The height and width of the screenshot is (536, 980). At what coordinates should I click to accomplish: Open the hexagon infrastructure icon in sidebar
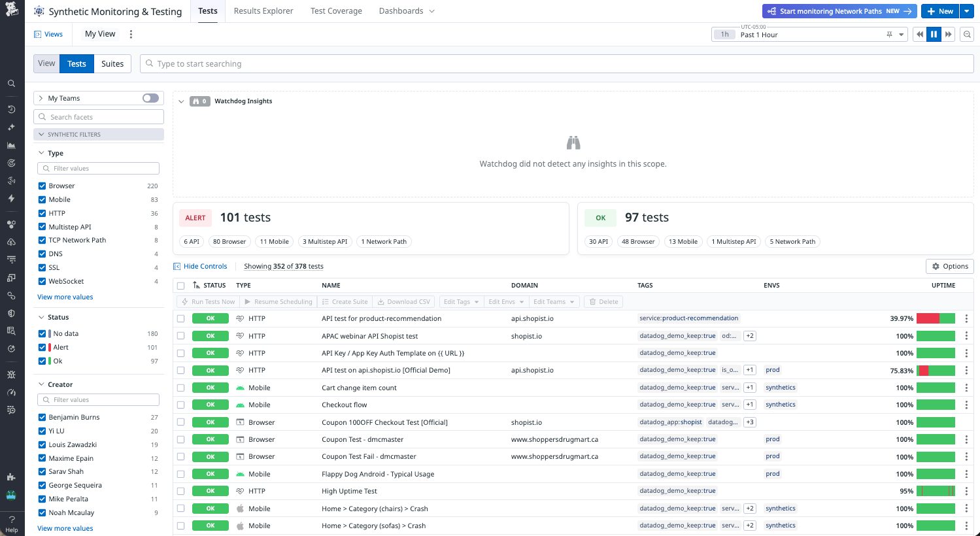[x=11, y=224]
